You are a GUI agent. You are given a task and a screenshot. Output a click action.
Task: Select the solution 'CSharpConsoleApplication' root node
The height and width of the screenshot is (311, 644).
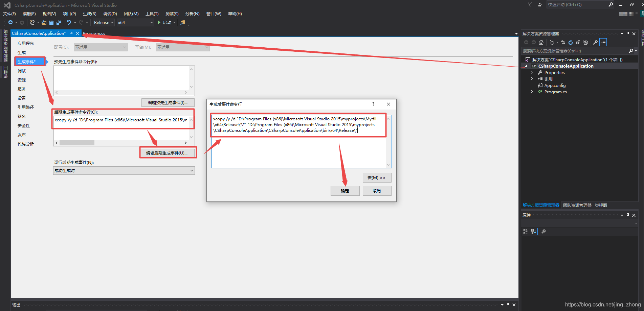tap(577, 60)
